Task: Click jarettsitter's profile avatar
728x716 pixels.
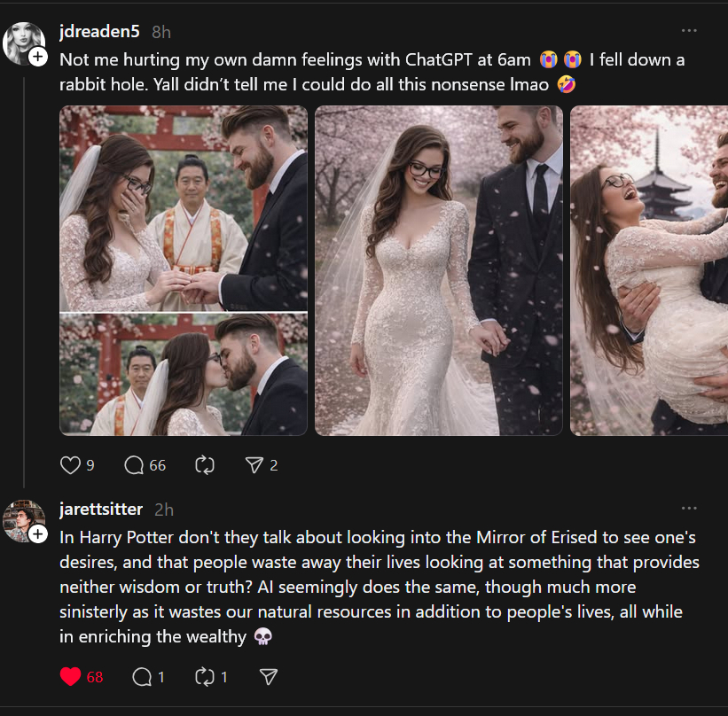Action: click(x=24, y=520)
